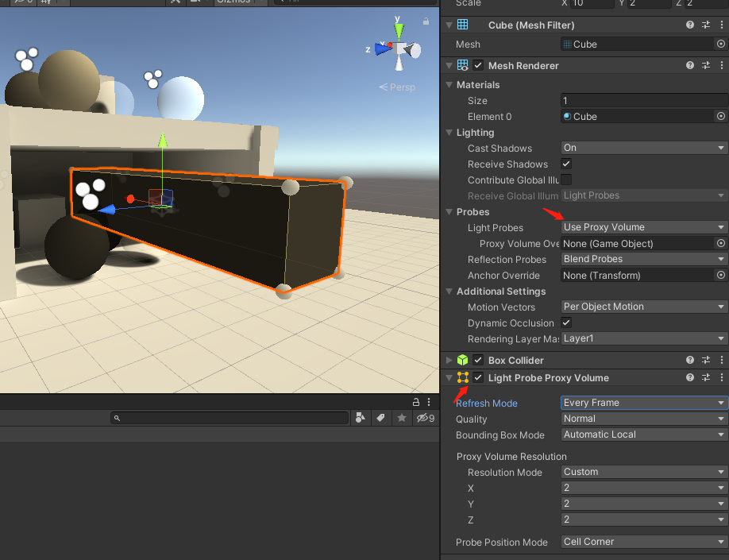
Task: Expand the Box Collider component foldout
Action: [x=449, y=361]
